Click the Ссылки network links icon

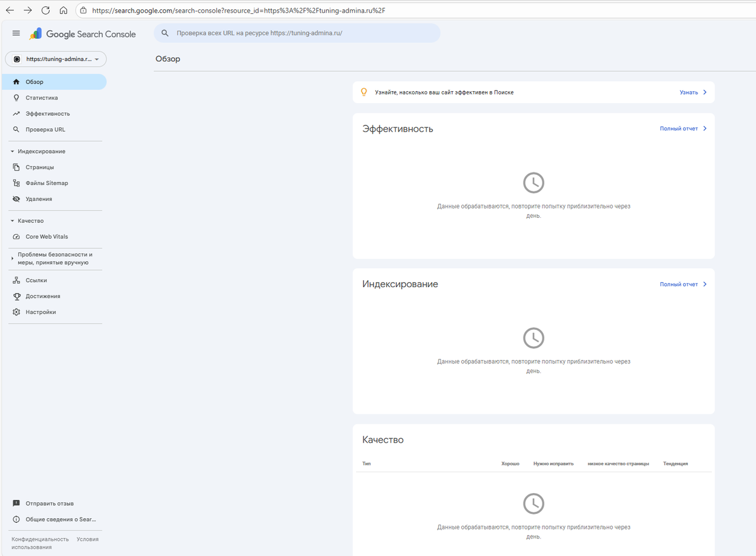[16, 280]
